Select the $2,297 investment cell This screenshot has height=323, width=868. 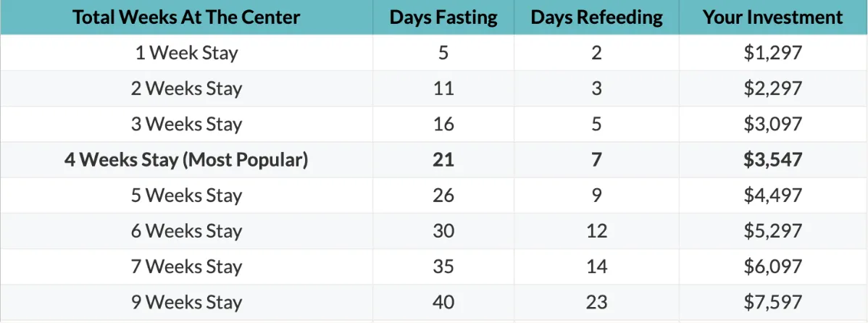point(773,88)
